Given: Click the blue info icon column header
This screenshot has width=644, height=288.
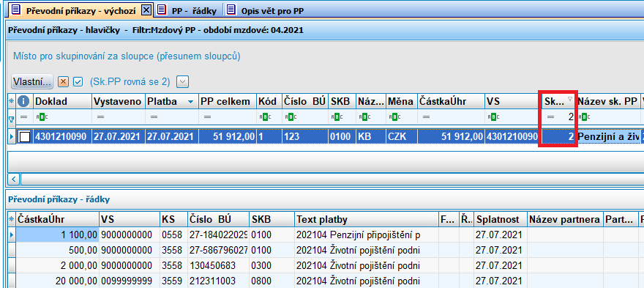Looking at the screenshot, I should point(23,102).
